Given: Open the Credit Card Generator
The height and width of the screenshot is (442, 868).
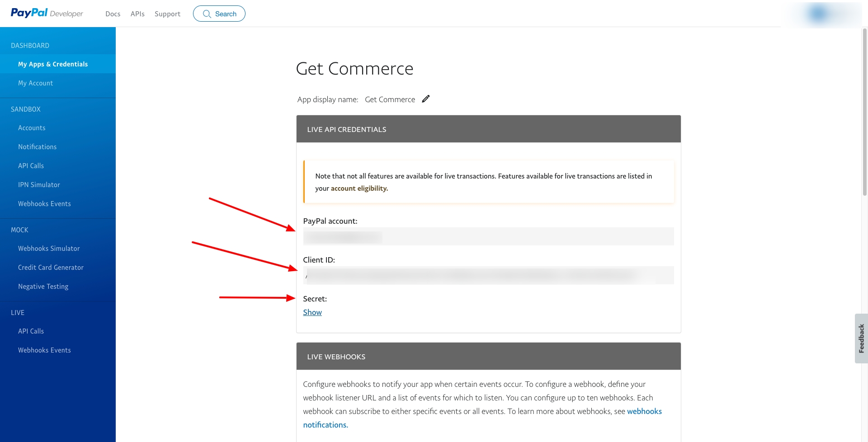Looking at the screenshot, I should pyautogui.click(x=51, y=268).
